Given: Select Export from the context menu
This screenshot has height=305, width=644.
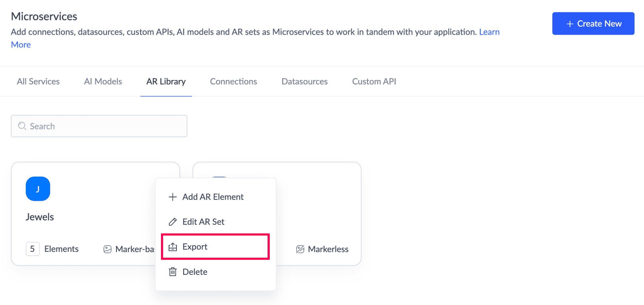Looking at the screenshot, I should pyautogui.click(x=195, y=247).
